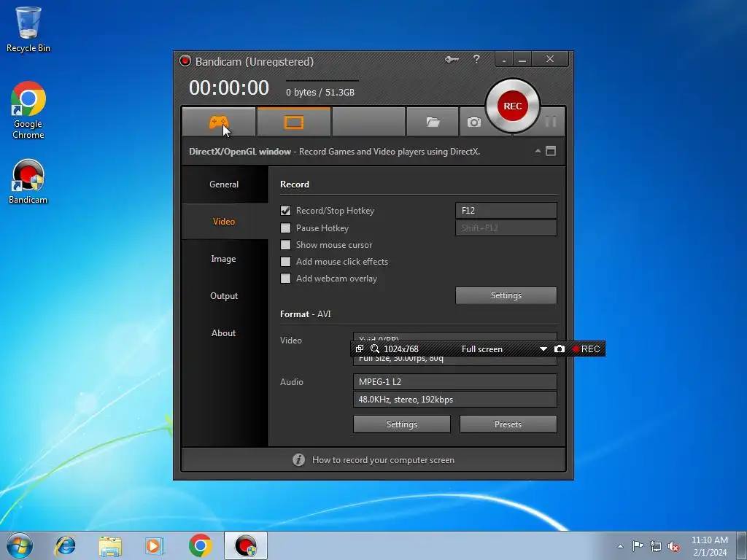Enable the Pause Hotkey checkbox

click(285, 228)
